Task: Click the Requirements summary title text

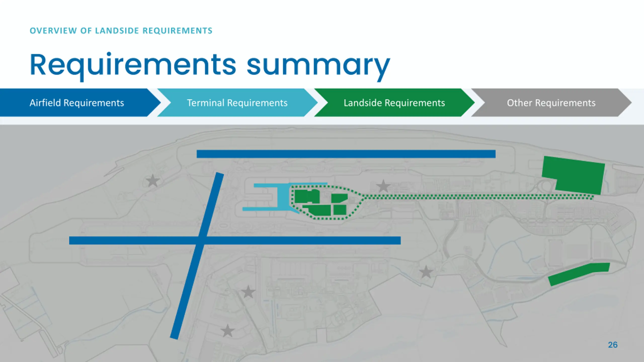Action: [x=210, y=65]
